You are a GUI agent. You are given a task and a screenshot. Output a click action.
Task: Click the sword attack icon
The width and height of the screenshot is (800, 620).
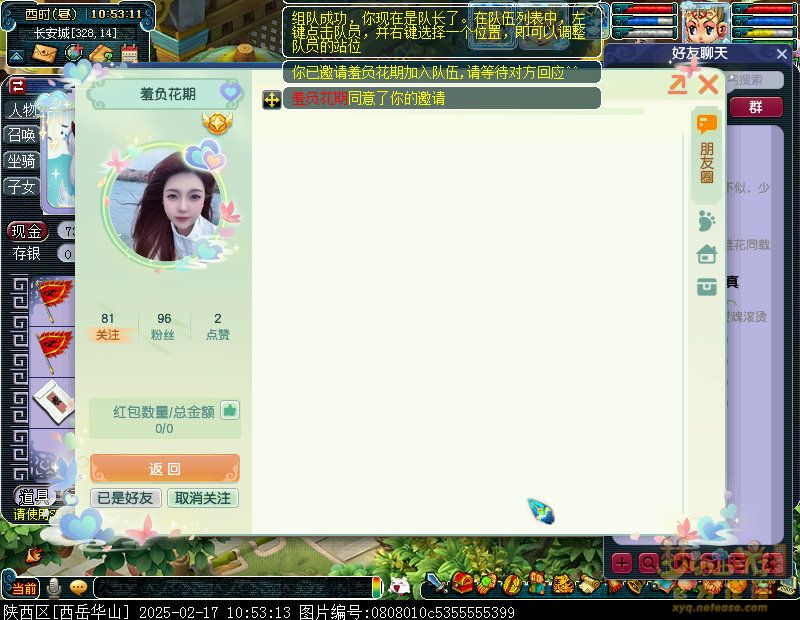[437, 583]
